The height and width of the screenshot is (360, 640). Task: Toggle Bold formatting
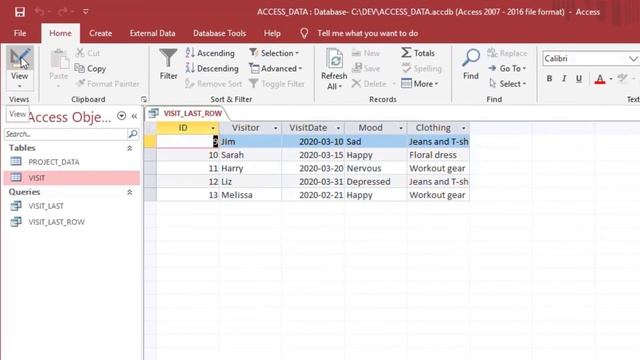tap(549, 78)
